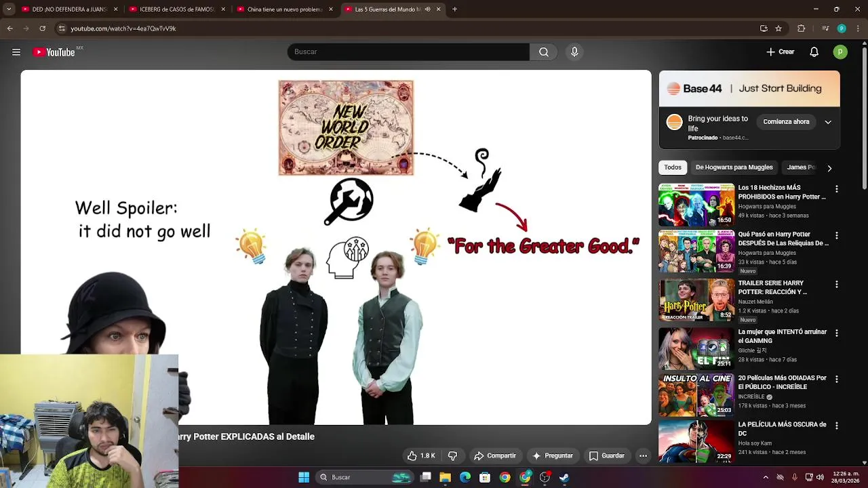
Task: Click Comienza ahora on Base44 ad
Action: click(786, 122)
